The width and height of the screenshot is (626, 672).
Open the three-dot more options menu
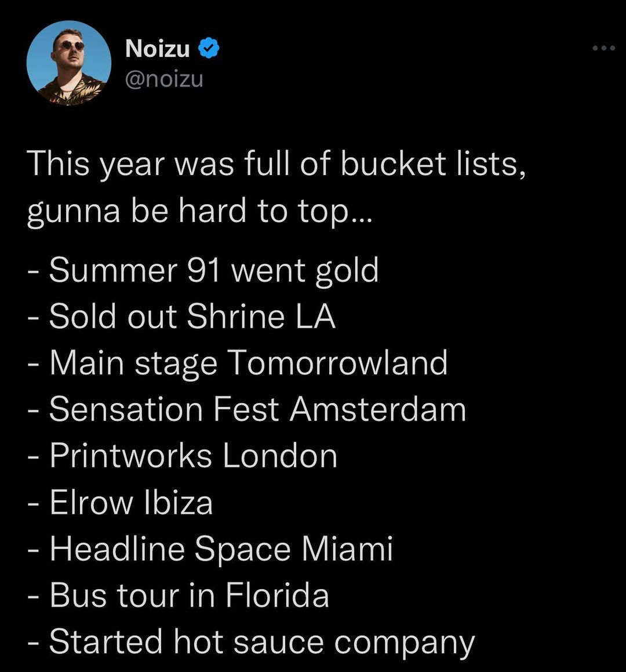603,48
